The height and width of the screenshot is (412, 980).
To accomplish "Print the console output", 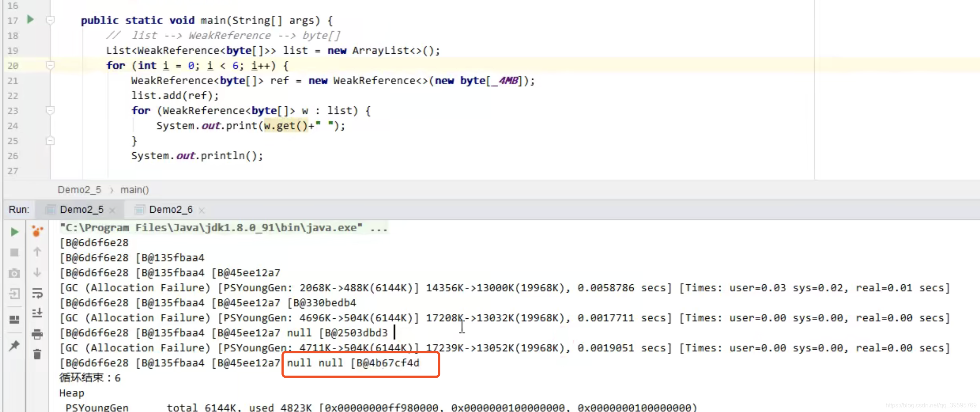I will point(37,334).
